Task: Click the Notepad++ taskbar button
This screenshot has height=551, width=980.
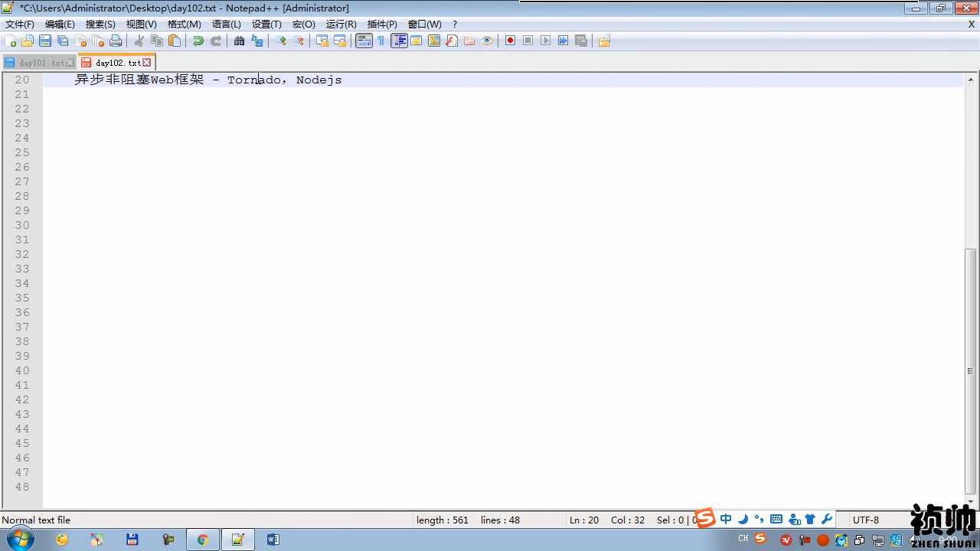Action: click(238, 540)
